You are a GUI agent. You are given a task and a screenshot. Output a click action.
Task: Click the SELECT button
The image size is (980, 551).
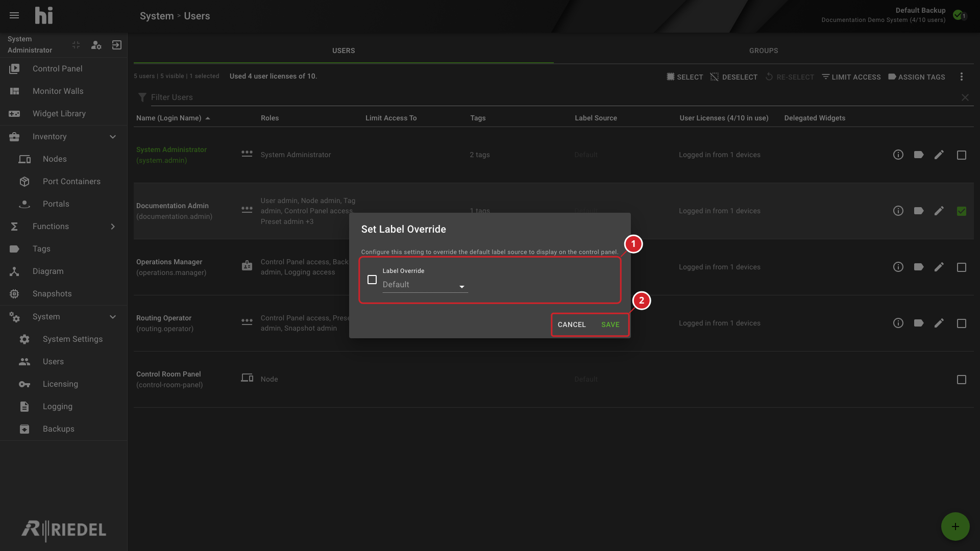[684, 77]
